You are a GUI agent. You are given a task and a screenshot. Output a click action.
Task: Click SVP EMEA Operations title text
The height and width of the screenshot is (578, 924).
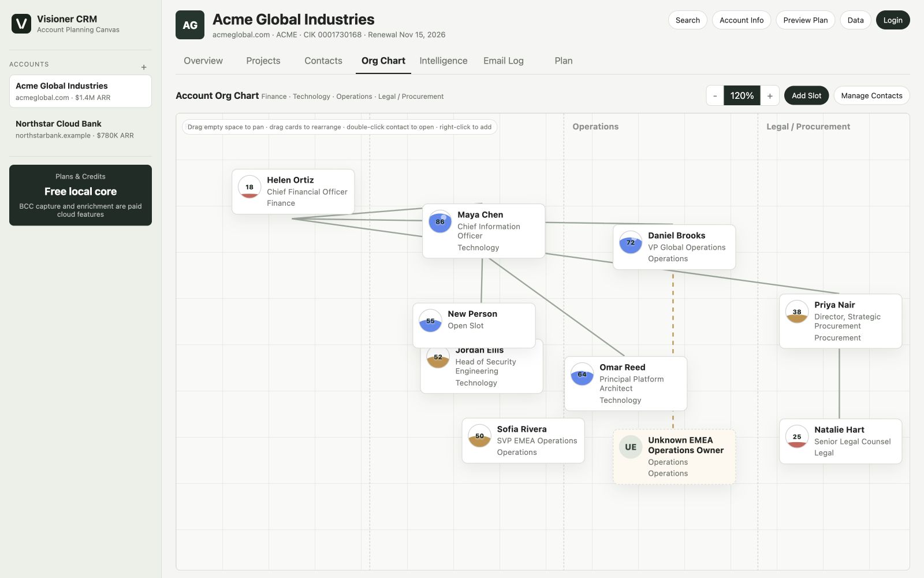tap(537, 441)
